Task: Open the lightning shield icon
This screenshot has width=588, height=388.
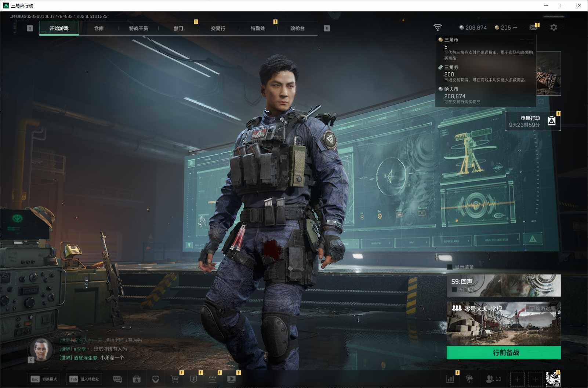Action: (x=193, y=379)
